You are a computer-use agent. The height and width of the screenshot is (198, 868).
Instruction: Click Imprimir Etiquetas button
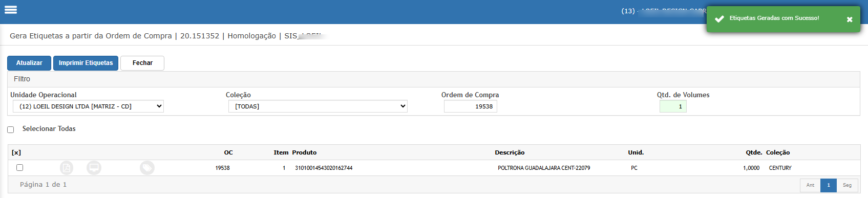coord(86,63)
